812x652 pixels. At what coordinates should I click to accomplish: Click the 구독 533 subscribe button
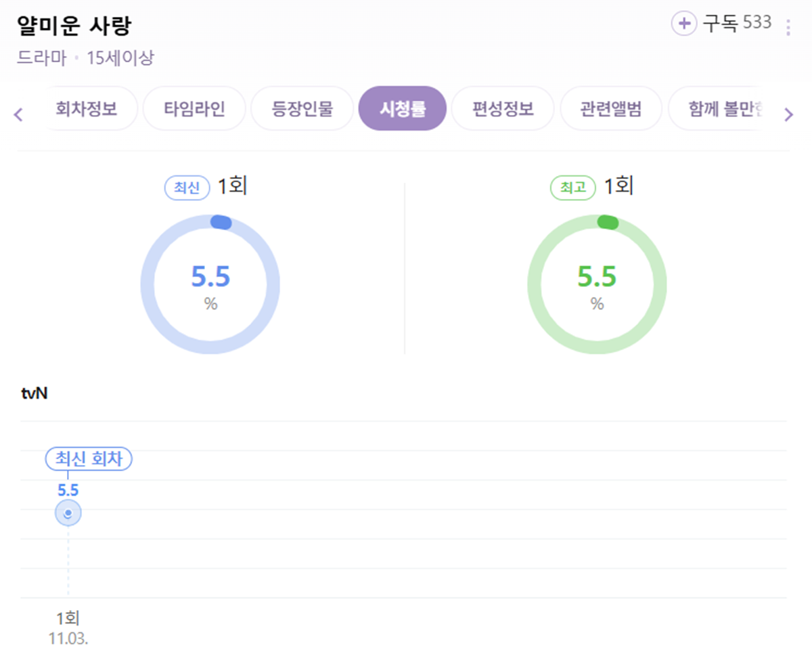pyautogui.click(x=724, y=22)
